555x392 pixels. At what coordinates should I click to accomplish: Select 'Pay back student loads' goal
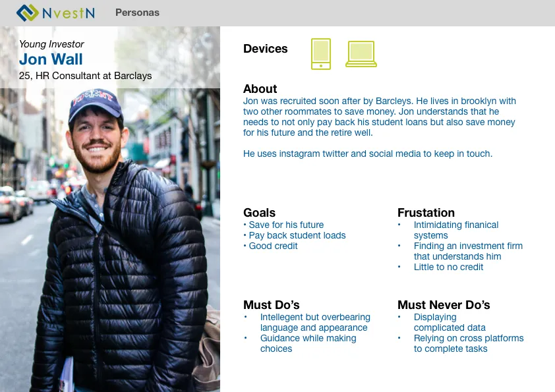click(295, 235)
